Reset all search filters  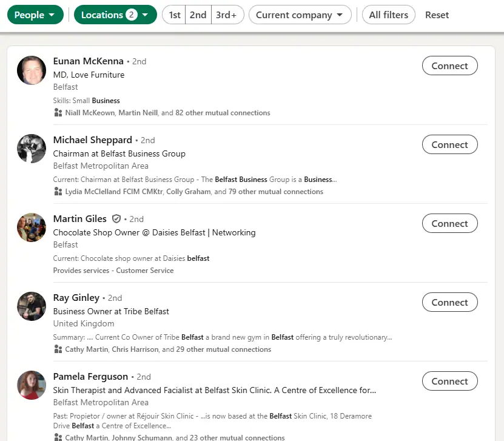pos(437,15)
